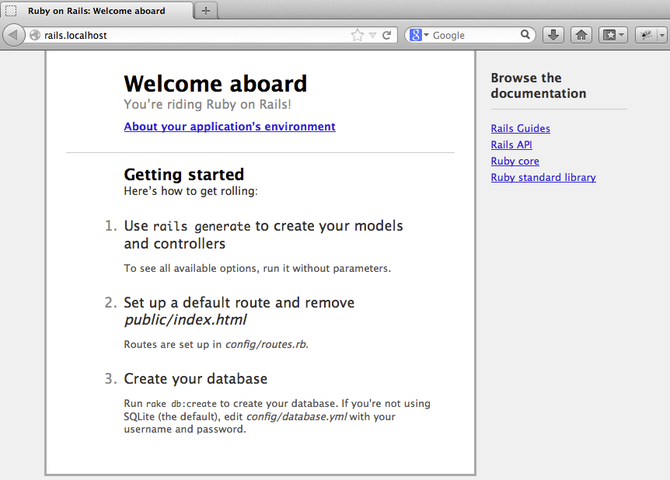
Task: Open the Rails Guides link
Action: pyautogui.click(x=520, y=128)
